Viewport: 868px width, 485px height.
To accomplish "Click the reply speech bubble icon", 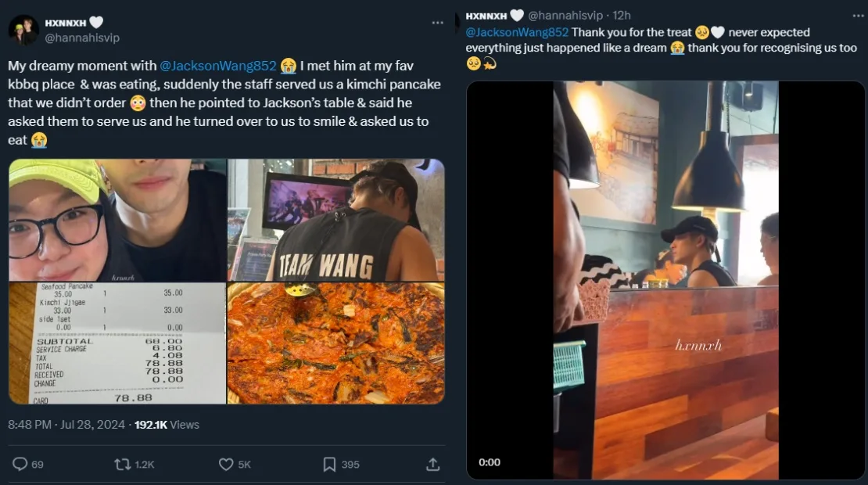I will click(20, 464).
